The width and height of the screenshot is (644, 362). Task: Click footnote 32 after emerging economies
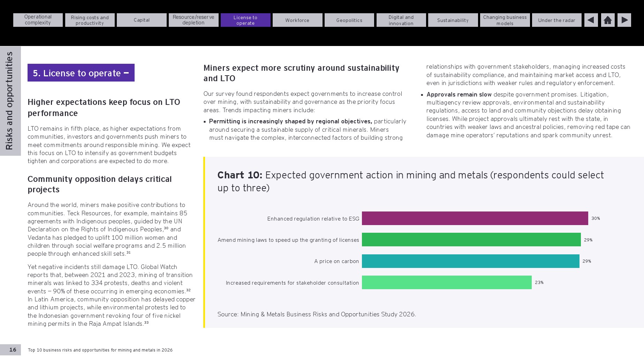tap(188, 290)
